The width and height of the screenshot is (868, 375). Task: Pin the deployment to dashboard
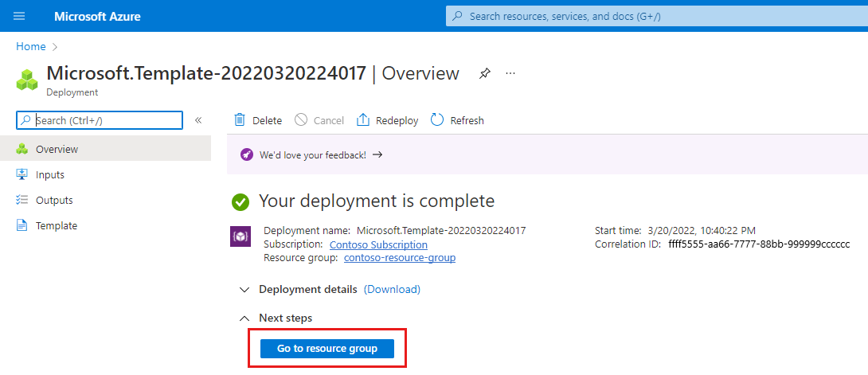pyautogui.click(x=484, y=73)
